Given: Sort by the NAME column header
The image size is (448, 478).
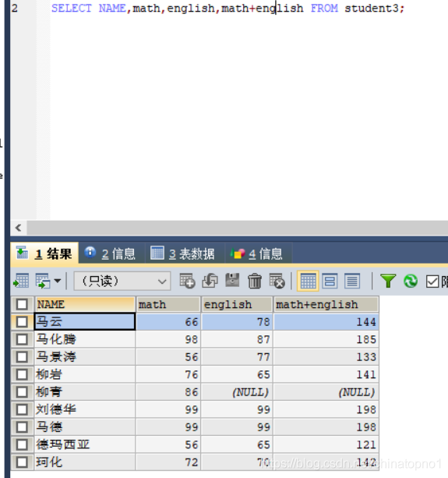Looking at the screenshot, I should pyautogui.click(x=85, y=304).
